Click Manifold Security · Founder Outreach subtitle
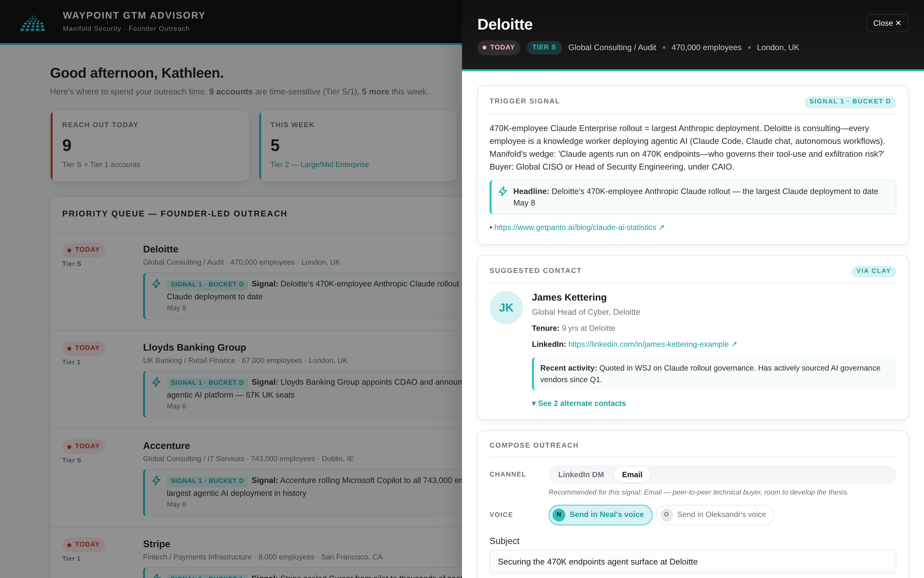Screen dimensions: 924x578 point(126,29)
